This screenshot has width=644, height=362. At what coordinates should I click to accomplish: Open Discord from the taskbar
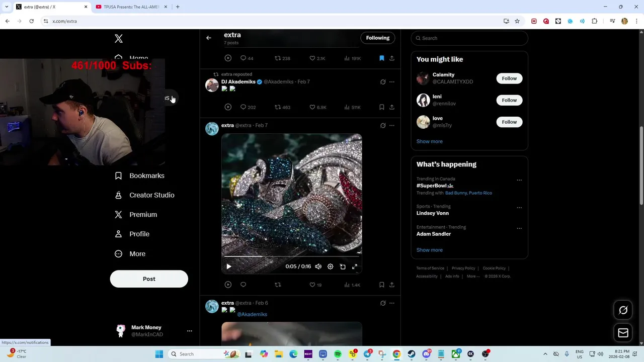pos(426,354)
